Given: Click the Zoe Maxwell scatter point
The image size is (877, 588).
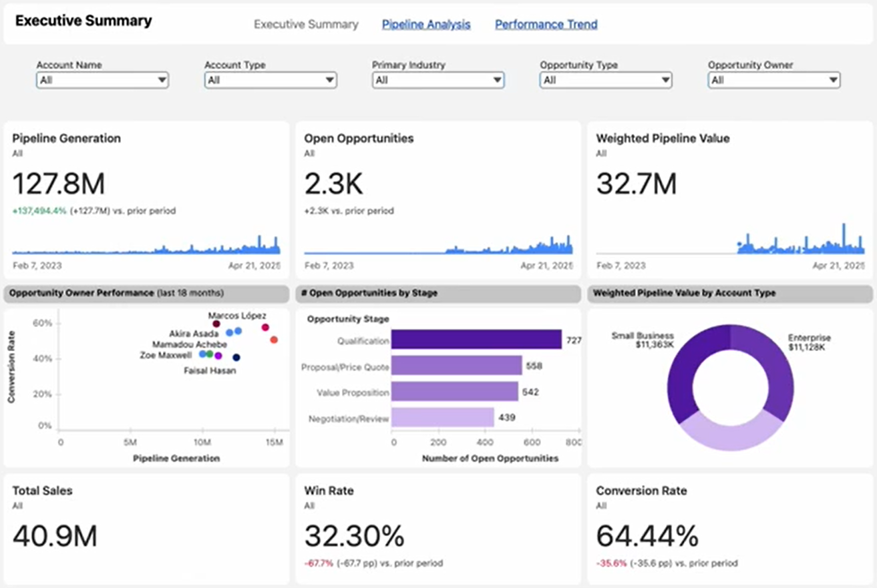Looking at the screenshot, I should click(203, 354).
